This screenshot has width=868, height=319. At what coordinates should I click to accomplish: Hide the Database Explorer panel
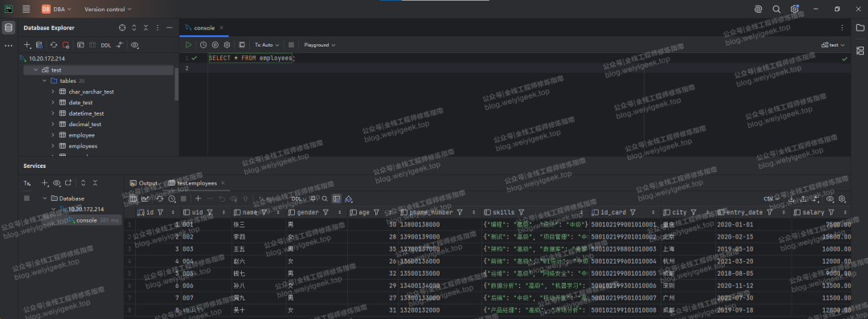click(x=170, y=27)
